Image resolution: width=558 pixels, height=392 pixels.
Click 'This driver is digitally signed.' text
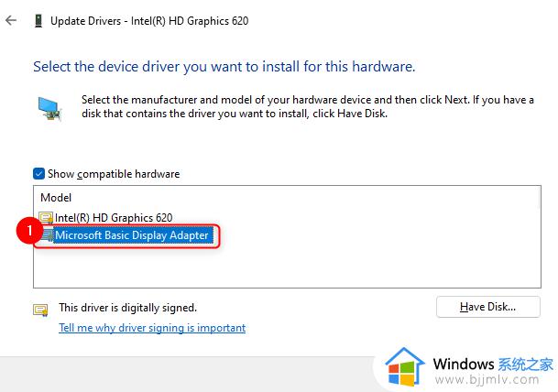coord(128,308)
